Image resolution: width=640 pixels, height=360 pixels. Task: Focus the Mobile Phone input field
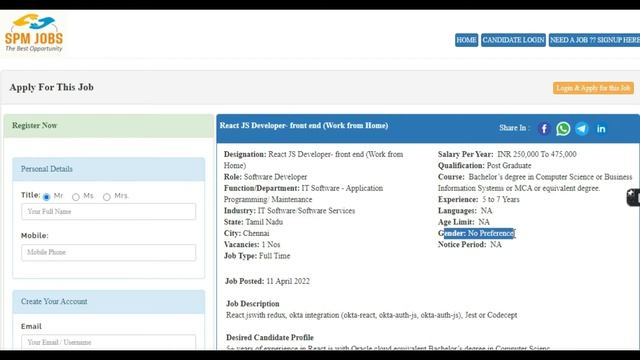[109, 252]
